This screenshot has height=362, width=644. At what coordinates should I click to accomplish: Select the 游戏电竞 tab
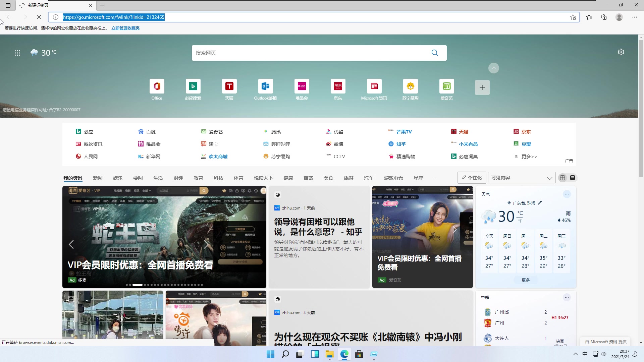click(x=393, y=178)
